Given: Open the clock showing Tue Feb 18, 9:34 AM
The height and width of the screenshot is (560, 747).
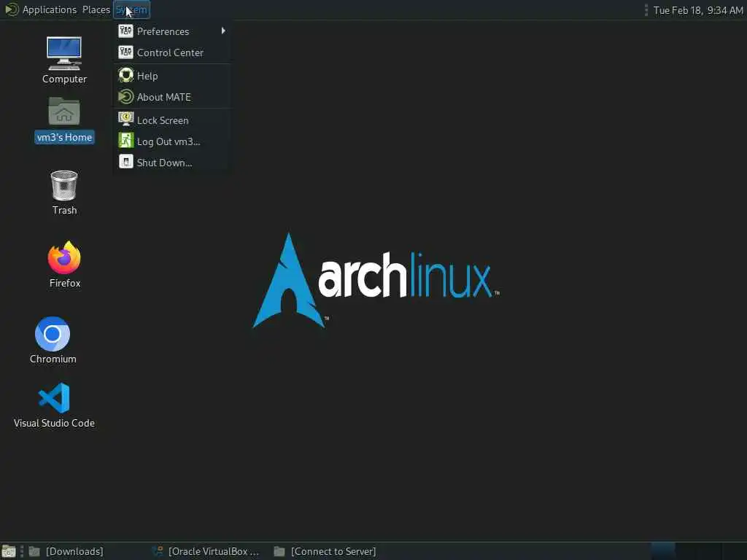Looking at the screenshot, I should pyautogui.click(x=698, y=10).
